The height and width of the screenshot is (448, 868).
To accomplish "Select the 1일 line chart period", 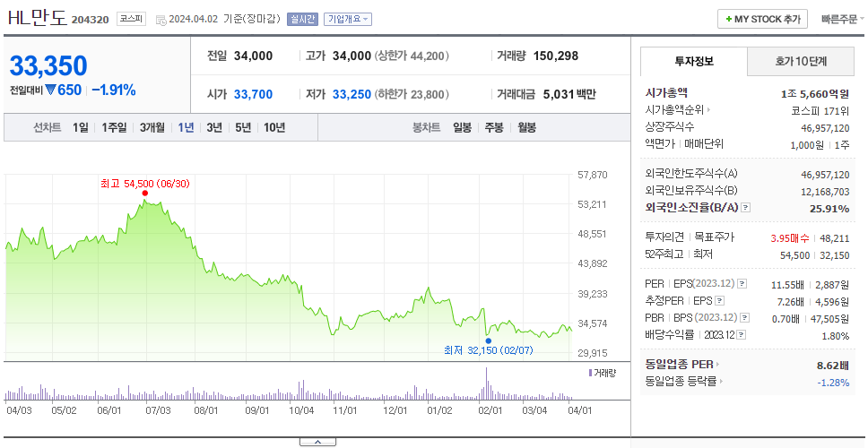I will pyautogui.click(x=81, y=128).
